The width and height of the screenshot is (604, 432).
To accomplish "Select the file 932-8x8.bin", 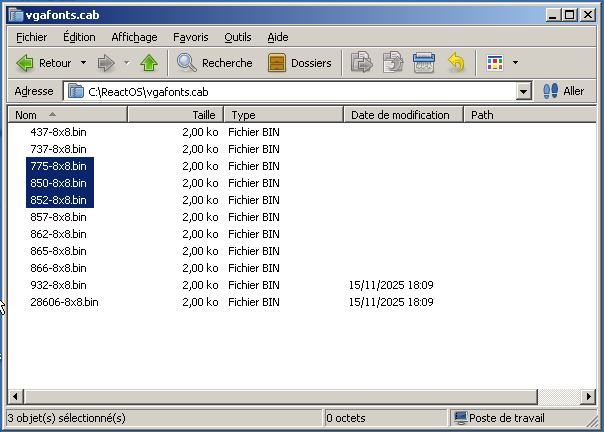I will pos(58,285).
